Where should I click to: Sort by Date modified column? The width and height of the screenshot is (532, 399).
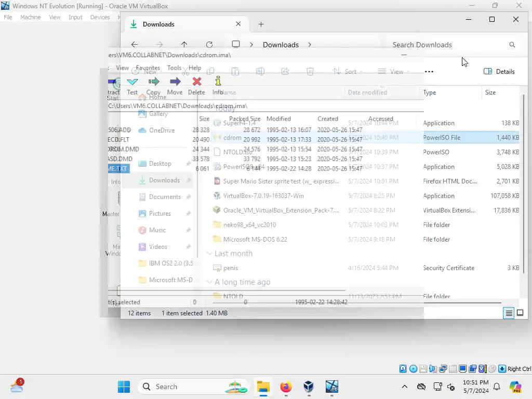point(367,92)
